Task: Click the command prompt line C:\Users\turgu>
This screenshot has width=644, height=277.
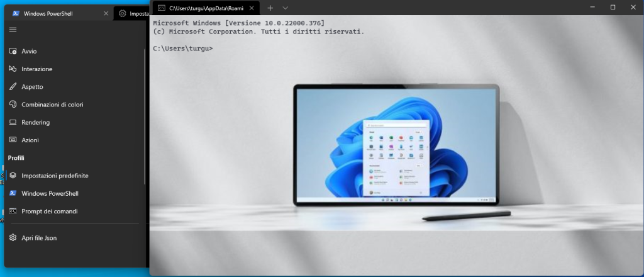Action: pyautogui.click(x=183, y=48)
